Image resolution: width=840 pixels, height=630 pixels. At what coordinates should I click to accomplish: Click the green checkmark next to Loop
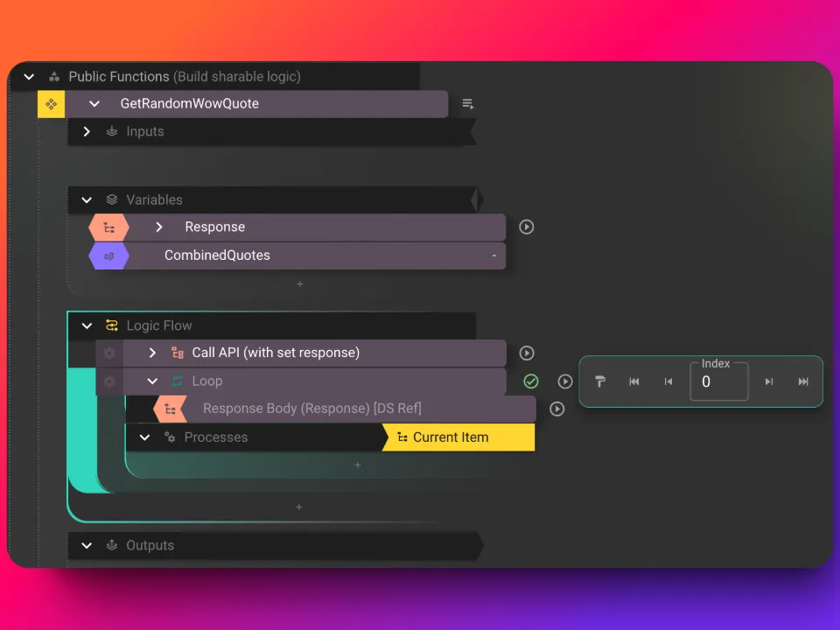531,381
